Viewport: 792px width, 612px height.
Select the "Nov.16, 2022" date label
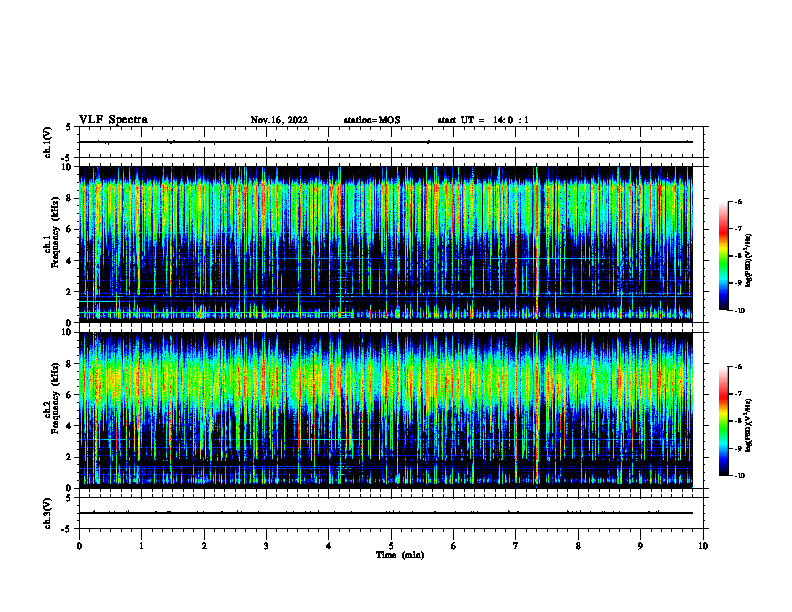pyautogui.click(x=279, y=120)
